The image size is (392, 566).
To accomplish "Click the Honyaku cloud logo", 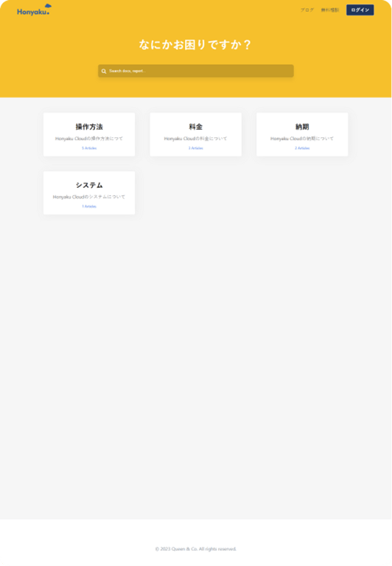I will pyautogui.click(x=34, y=10).
